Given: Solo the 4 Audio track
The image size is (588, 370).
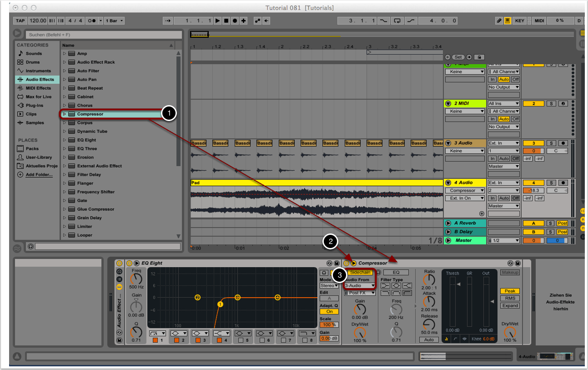Looking at the screenshot, I should point(550,182).
